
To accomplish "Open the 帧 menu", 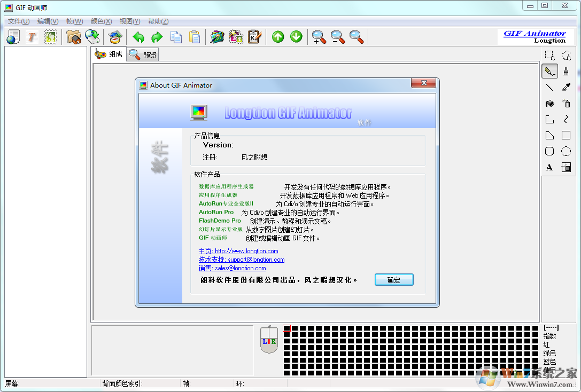I will (x=74, y=21).
